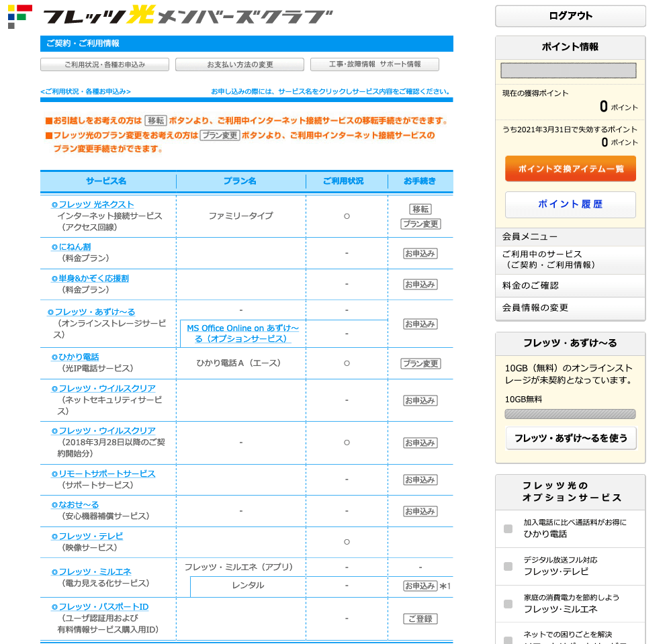Click ご登録 for フレッツ・パスポートID

tap(420, 619)
